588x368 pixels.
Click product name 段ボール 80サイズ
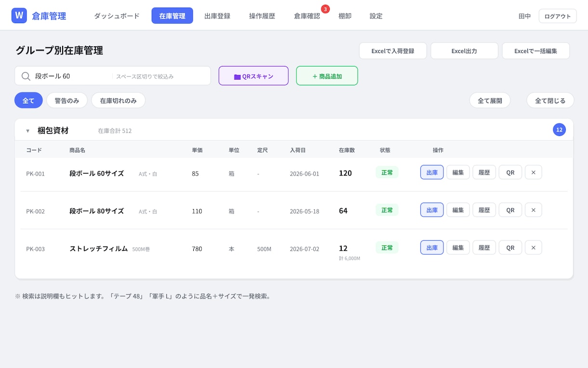coord(96,211)
